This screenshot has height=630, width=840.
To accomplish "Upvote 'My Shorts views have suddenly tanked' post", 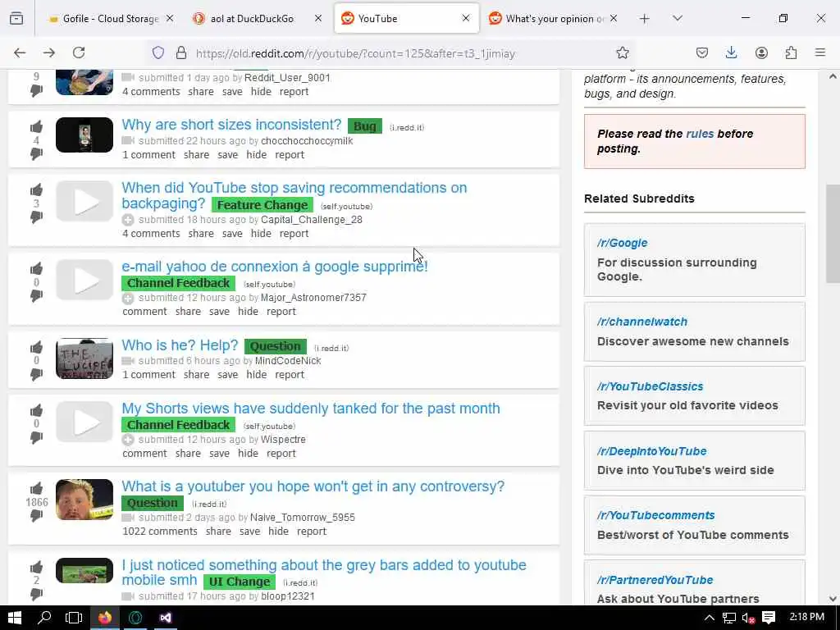I will pyautogui.click(x=36, y=411).
